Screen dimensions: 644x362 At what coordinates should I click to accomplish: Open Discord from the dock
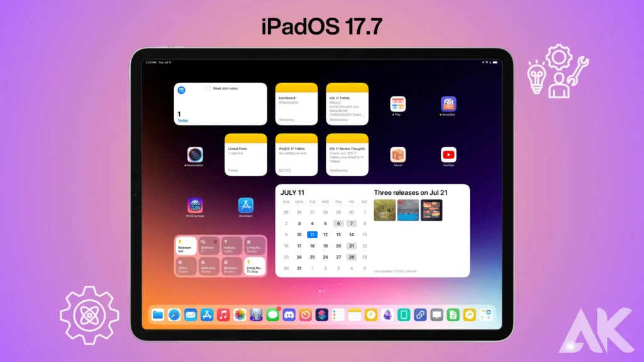click(289, 315)
